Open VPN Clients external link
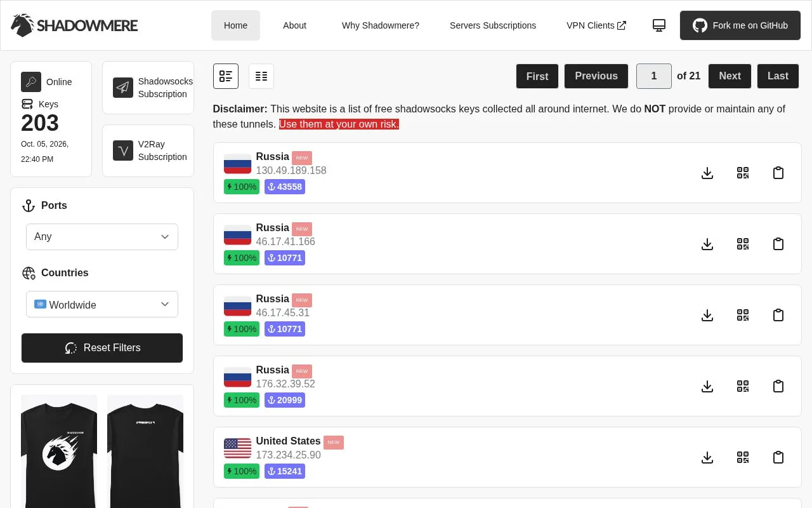 pos(596,25)
